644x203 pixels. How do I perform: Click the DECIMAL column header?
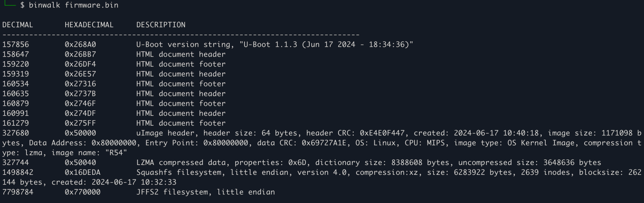click(17, 25)
